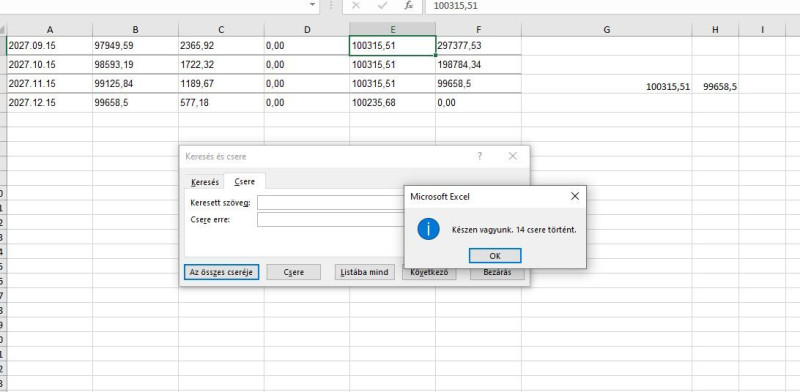Viewport: 800px width, 392px height.
Task: Click the cell with date 2027.11.15
Action: 50,84
